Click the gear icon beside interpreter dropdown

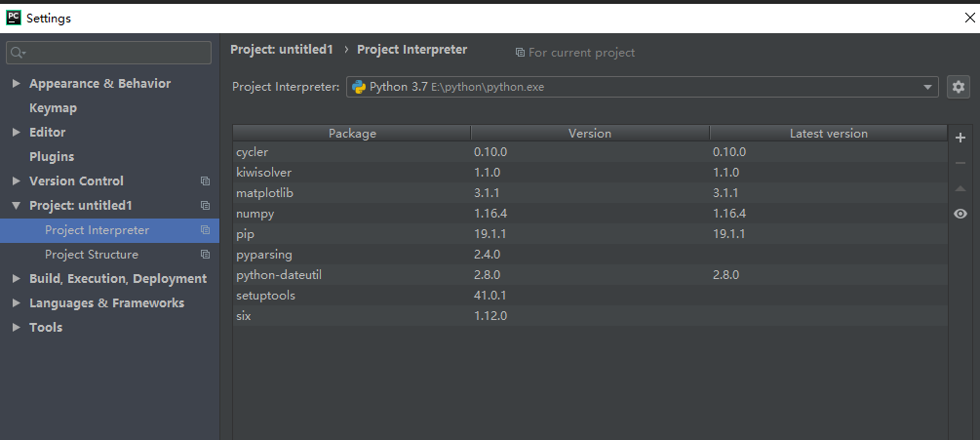coord(959,87)
